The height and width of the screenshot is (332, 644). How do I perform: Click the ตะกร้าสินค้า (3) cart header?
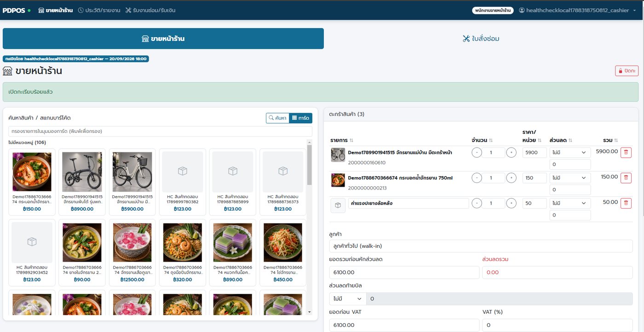(x=481, y=114)
